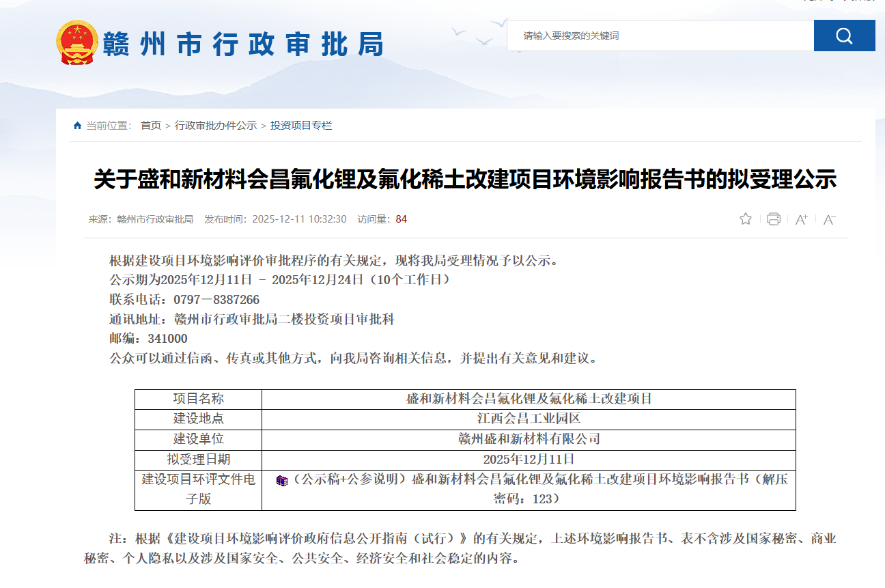Click the star favorite icon
The height and width of the screenshot is (588, 885).
tap(745, 219)
